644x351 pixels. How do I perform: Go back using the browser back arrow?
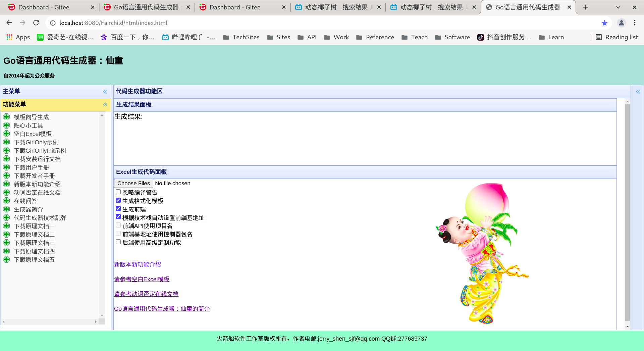pyautogui.click(x=9, y=23)
